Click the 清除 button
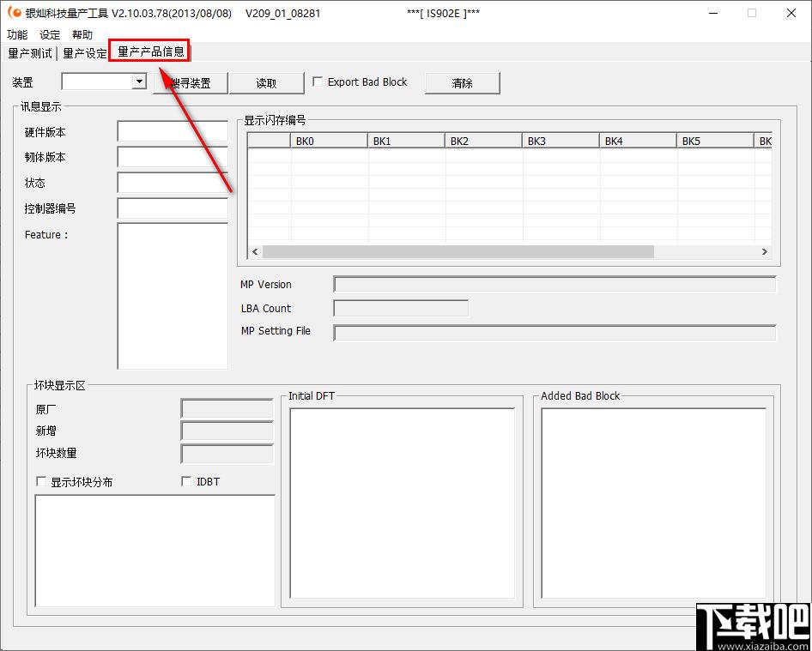This screenshot has width=812, height=651. coord(462,83)
